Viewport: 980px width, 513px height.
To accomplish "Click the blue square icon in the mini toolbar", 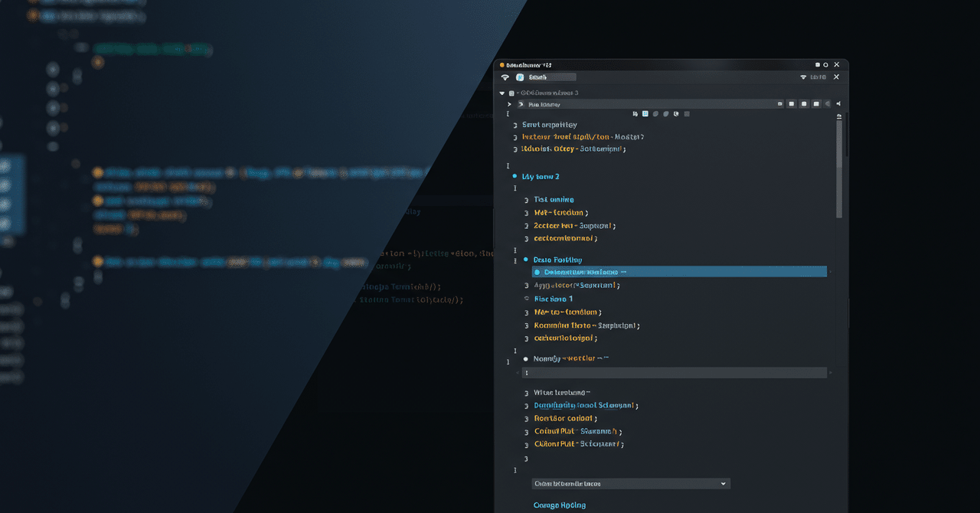I will click(645, 113).
